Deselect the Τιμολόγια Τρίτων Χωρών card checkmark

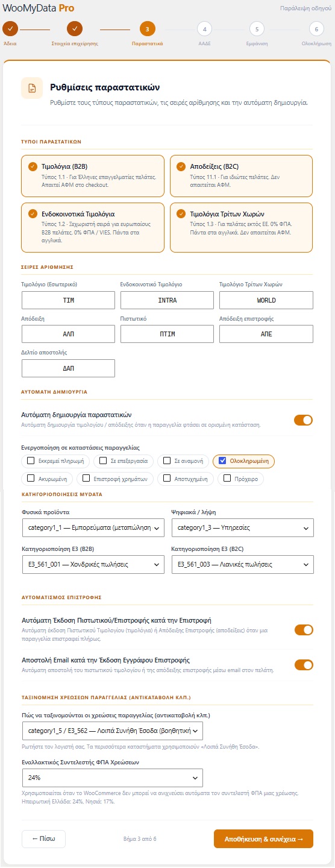[x=182, y=213]
